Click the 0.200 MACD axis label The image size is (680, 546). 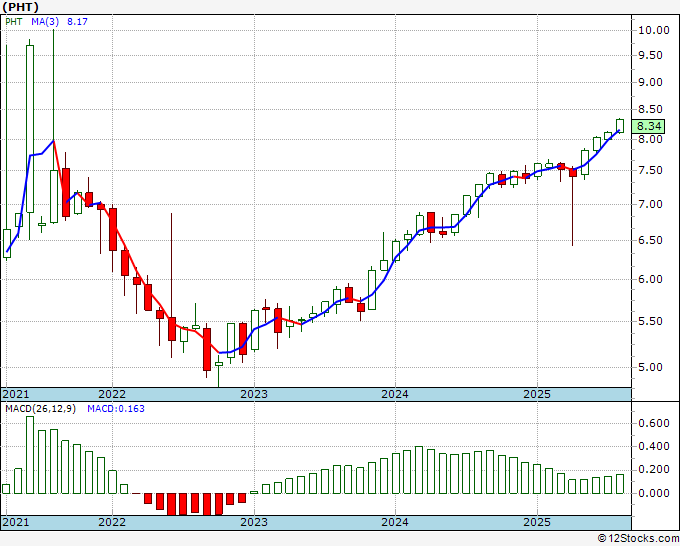(x=654, y=470)
